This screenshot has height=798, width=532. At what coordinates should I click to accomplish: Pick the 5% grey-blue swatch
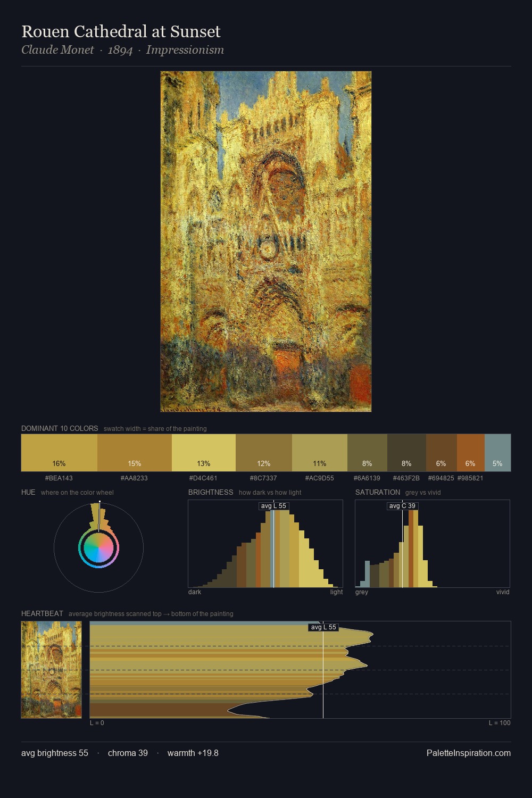click(497, 453)
